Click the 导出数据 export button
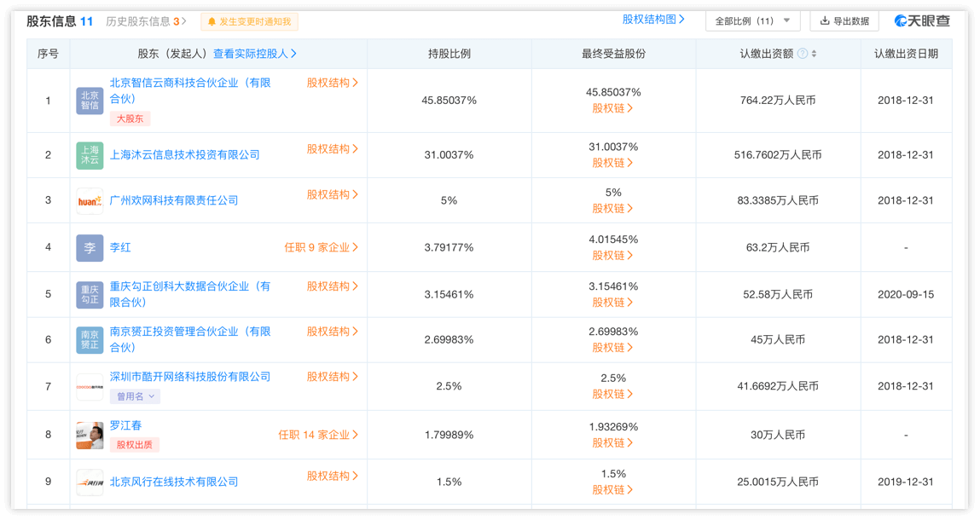 [x=844, y=21]
